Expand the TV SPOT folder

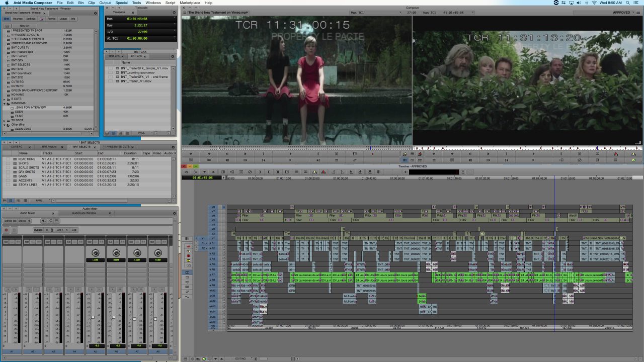[x=5, y=121]
